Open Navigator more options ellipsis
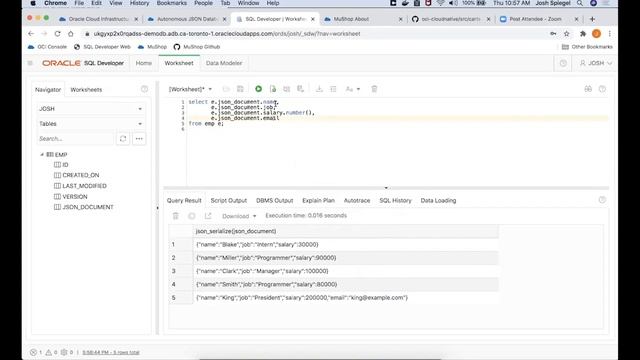The image size is (640, 360). (x=139, y=139)
